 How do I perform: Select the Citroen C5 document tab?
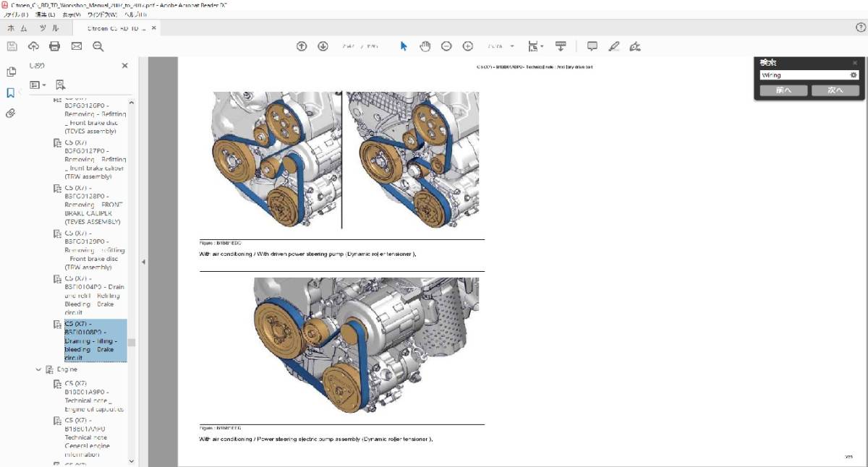tap(116, 28)
